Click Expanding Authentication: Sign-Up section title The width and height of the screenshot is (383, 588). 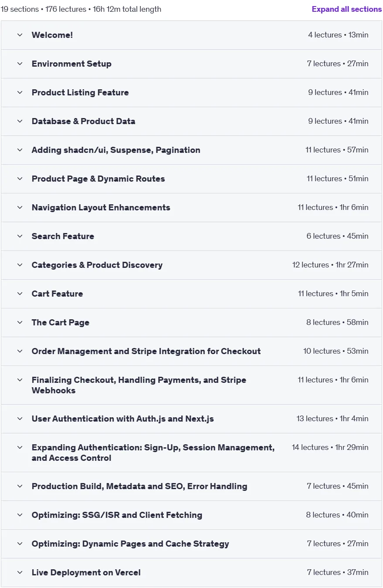point(153,453)
